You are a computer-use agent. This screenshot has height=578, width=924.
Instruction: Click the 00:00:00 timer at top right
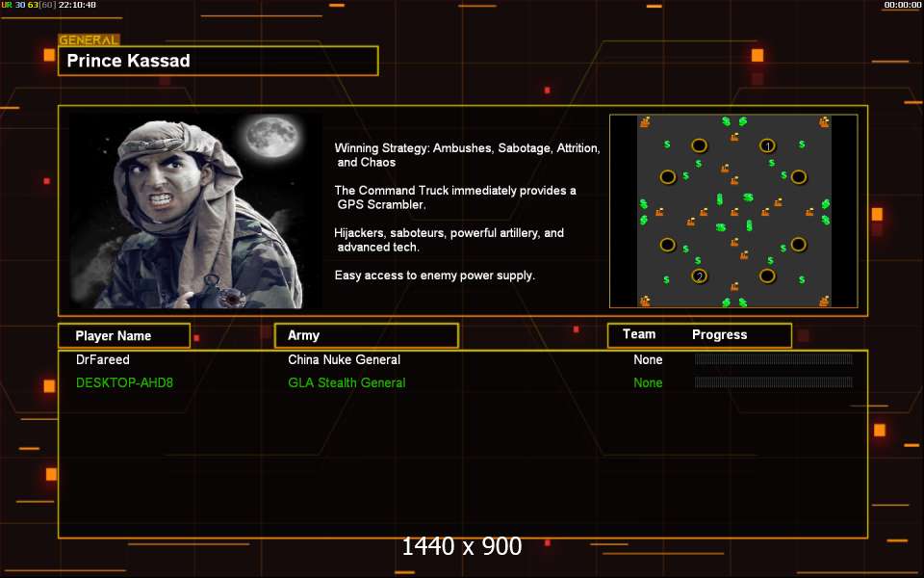tap(902, 5)
